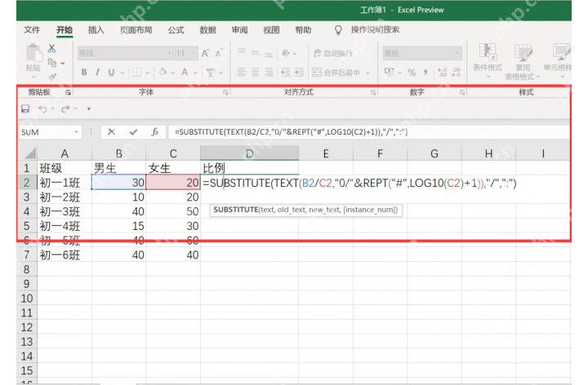Click the Borders icon

click(x=137, y=73)
